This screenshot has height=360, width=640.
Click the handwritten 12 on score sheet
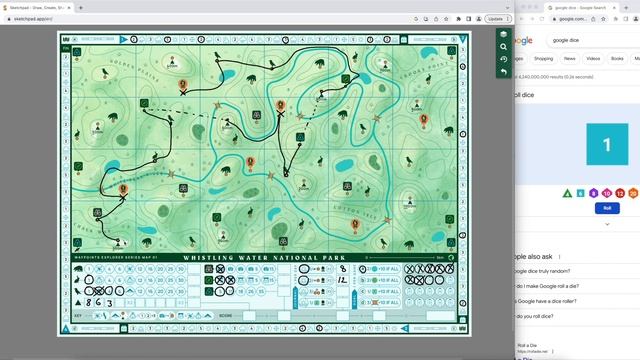(x=342, y=280)
